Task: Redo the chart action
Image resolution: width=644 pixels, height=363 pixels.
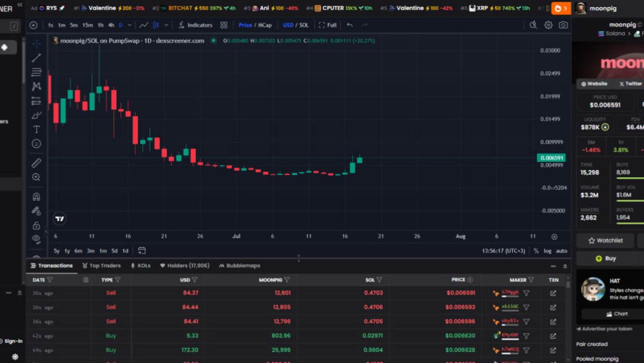Action: [365, 25]
